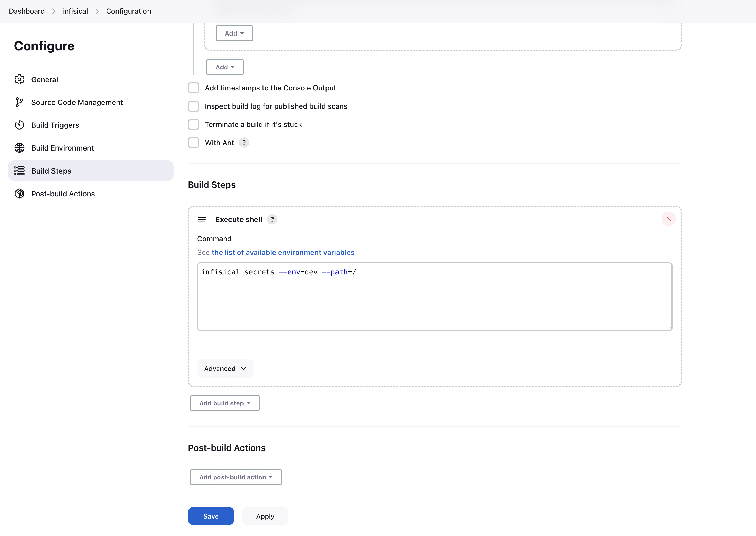Enable Add timestamps to the Console Output

coord(194,88)
